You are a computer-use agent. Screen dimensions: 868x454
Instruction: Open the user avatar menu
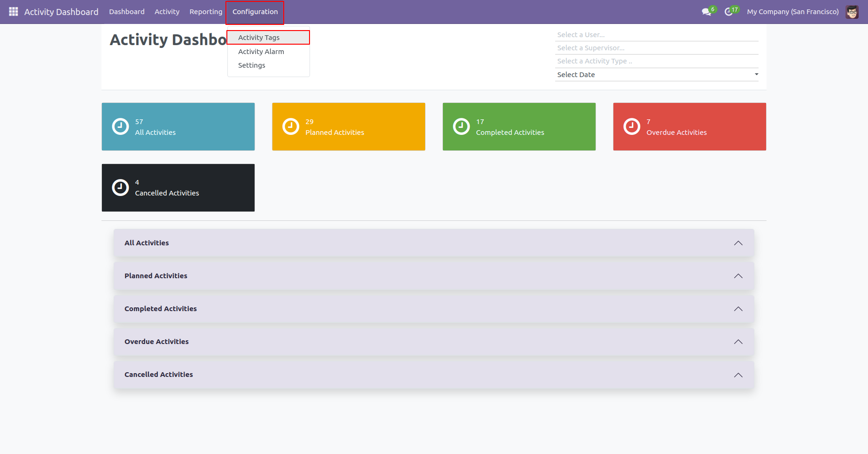pyautogui.click(x=852, y=12)
